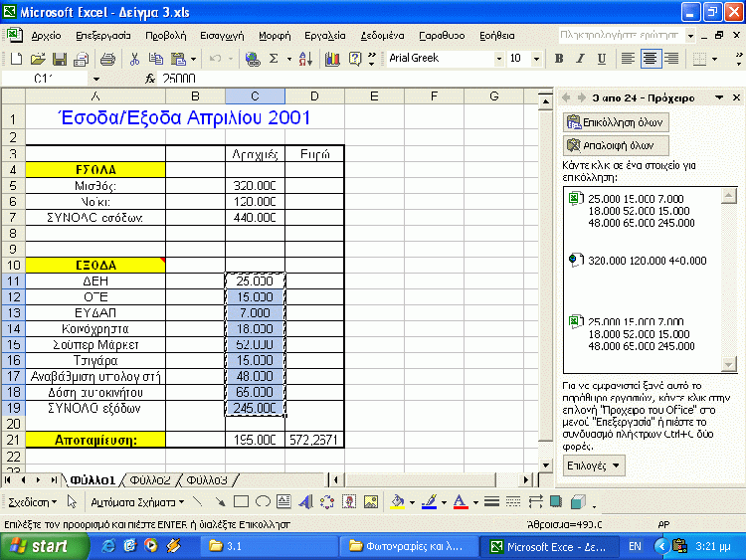The height and width of the screenshot is (560, 746).
Task: Select cell containing 572,2371
Action: coord(314,440)
